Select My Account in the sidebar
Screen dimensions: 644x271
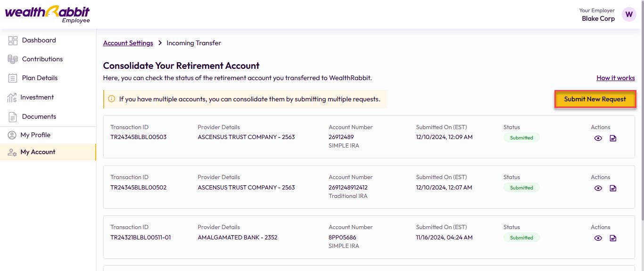pos(48,152)
